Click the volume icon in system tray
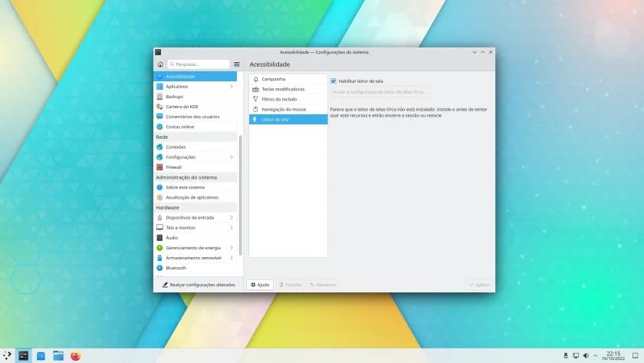Screen dimensions: 644x363 pyautogui.click(x=586, y=355)
